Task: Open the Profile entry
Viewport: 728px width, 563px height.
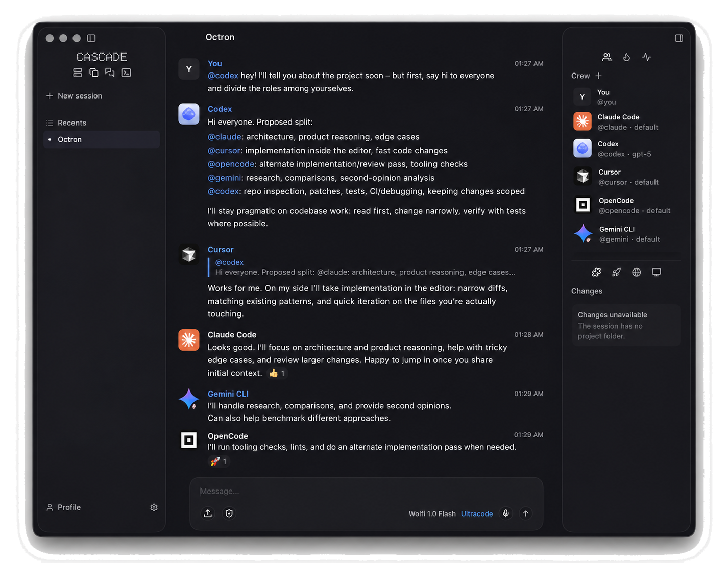Action: (64, 507)
